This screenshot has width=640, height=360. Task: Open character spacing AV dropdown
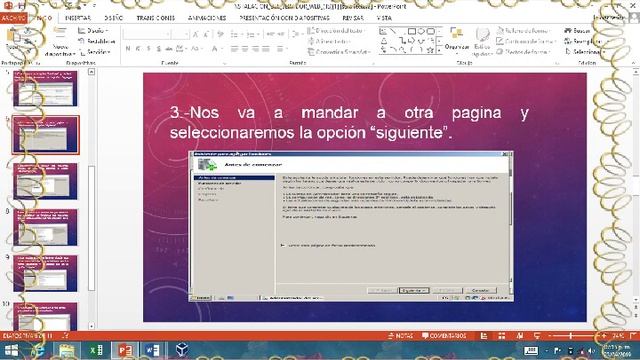coord(181,49)
